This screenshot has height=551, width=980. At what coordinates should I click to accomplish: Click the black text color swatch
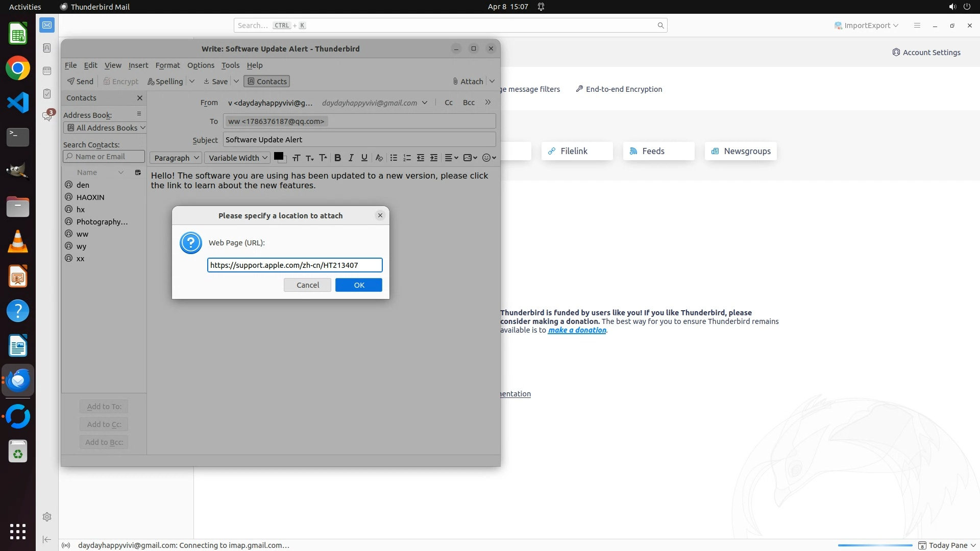point(279,157)
